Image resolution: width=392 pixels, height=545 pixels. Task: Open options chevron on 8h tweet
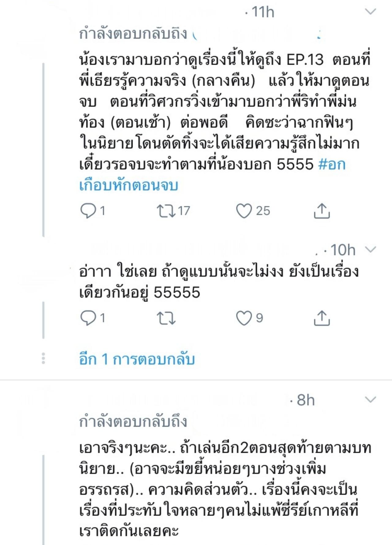pos(371,400)
